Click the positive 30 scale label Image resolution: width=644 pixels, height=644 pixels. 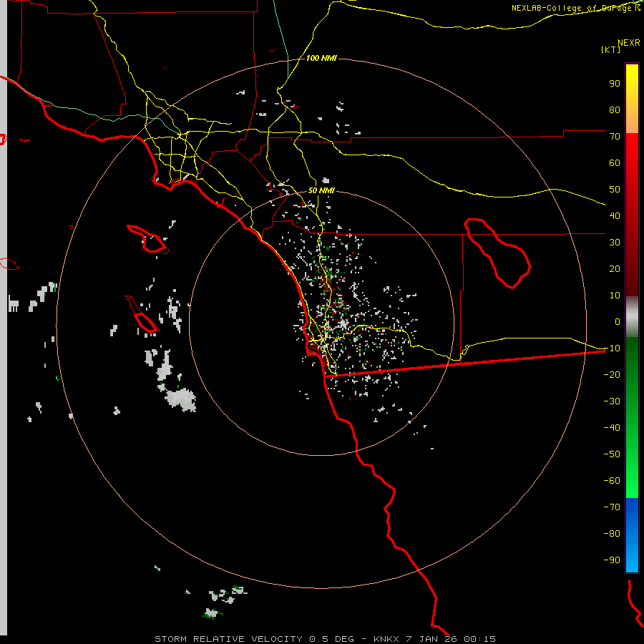pyautogui.click(x=615, y=243)
